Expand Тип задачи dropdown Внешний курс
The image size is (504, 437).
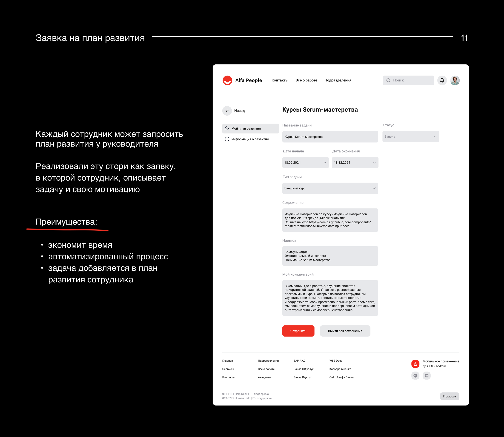pos(330,188)
